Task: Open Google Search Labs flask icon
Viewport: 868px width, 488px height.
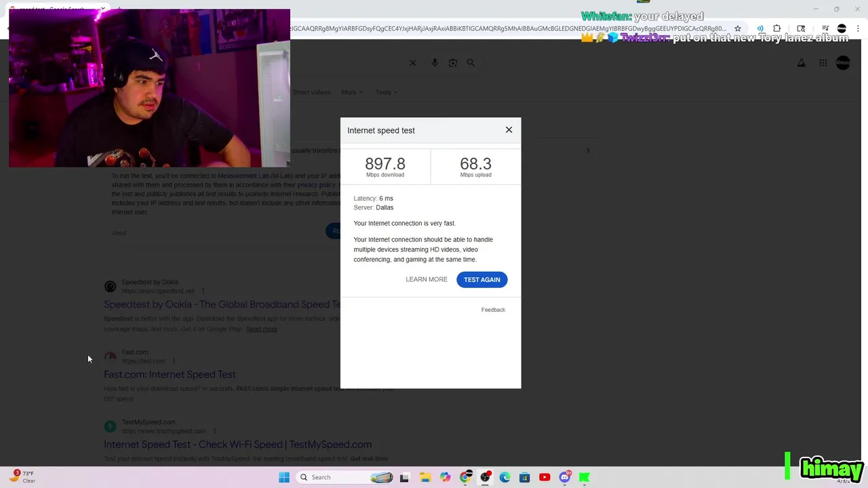Action: click(802, 63)
